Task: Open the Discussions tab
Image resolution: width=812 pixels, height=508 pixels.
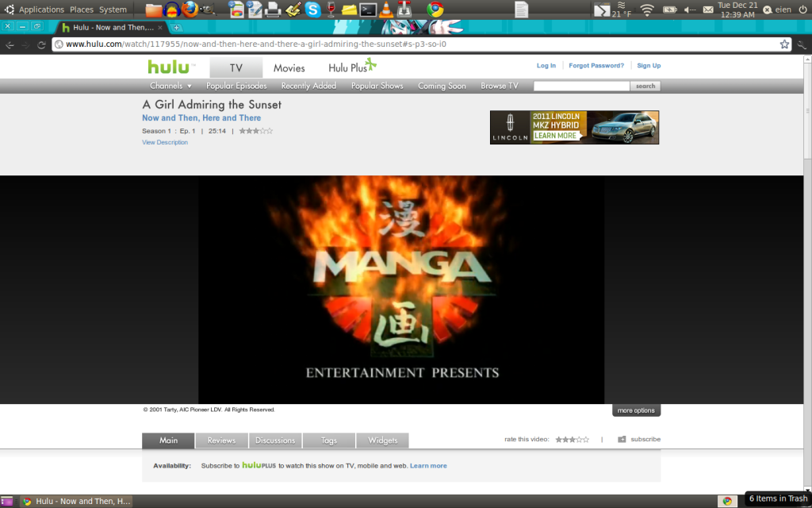Action: click(275, 440)
